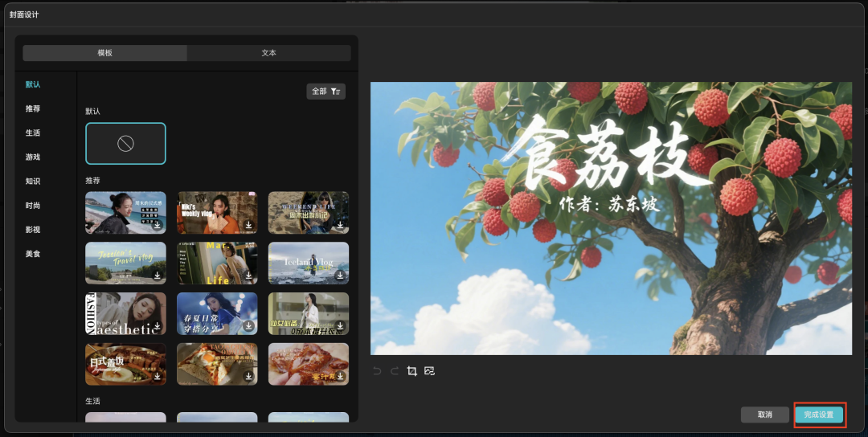This screenshot has width=868, height=437.
Task: Choose the 游戏 category
Action: coord(33,157)
